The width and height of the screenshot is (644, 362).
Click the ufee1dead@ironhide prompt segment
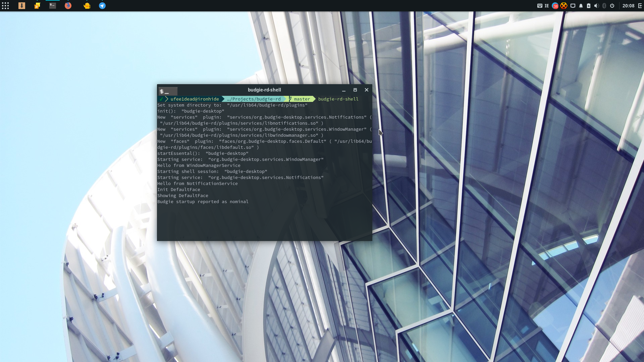(x=195, y=99)
